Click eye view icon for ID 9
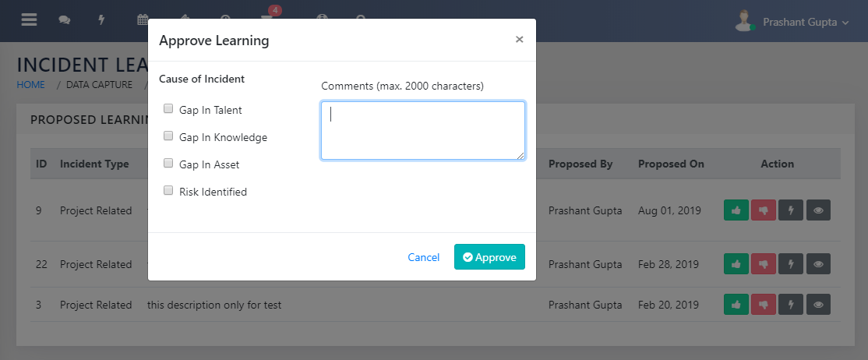This screenshot has height=360, width=868. (818, 210)
